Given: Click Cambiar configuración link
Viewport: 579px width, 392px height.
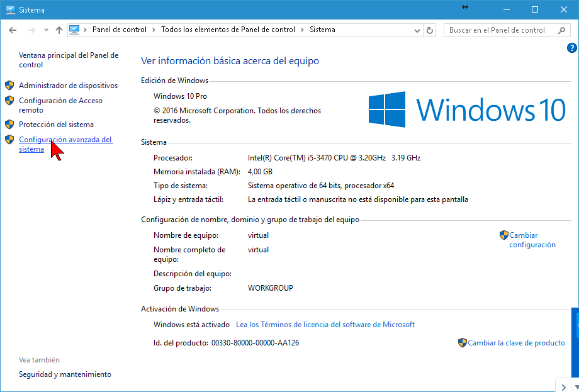Looking at the screenshot, I should coord(532,240).
